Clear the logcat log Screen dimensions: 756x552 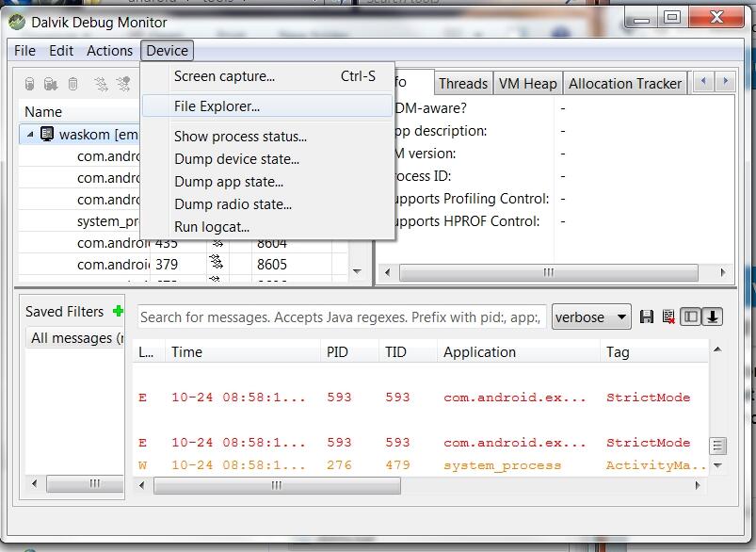(668, 317)
